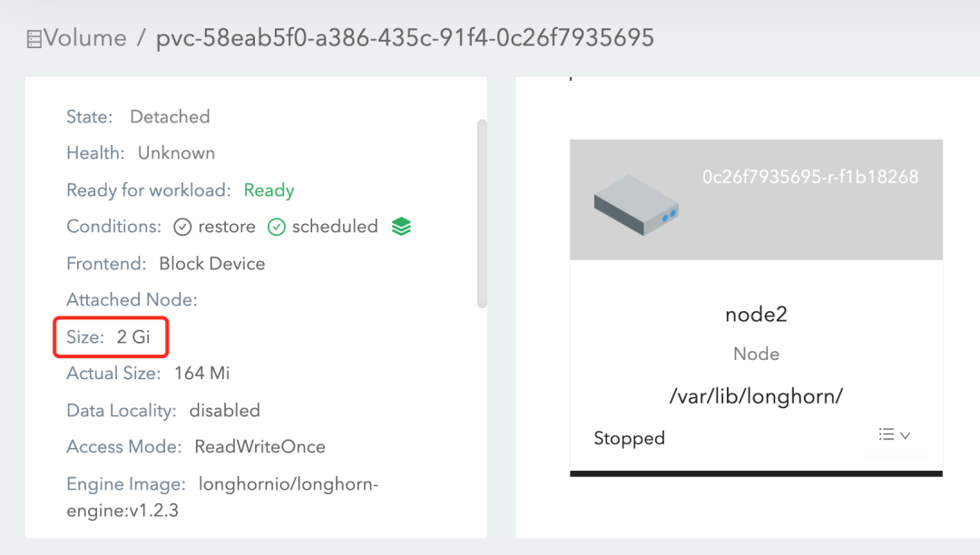Open the actions menu on node2 replica card
980x555 pixels.
[894, 434]
